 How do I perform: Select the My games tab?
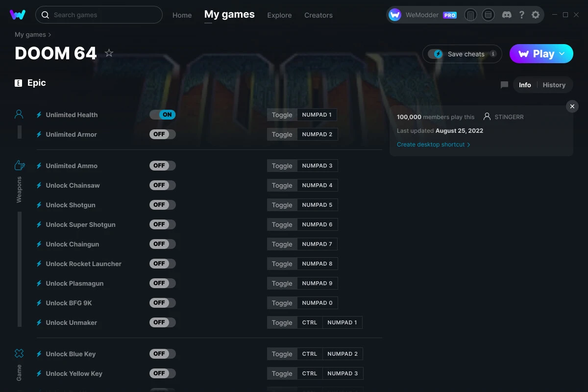pos(229,15)
